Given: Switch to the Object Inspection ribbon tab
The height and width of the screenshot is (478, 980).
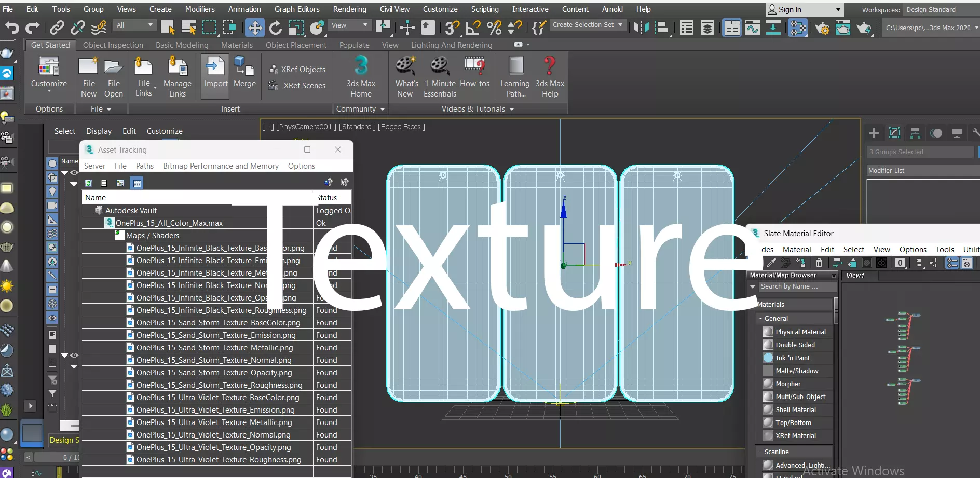Looking at the screenshot, I should click(113, 45).
